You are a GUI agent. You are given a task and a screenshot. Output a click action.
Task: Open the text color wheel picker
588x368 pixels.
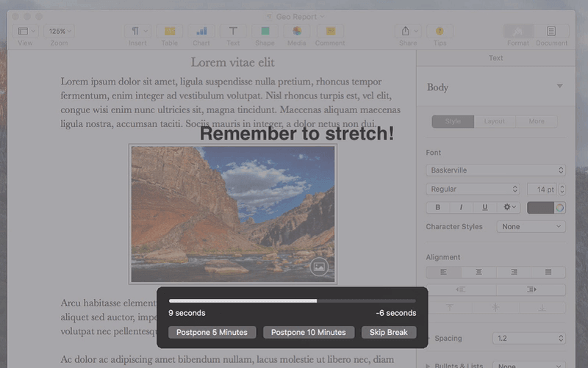click(x=559, y=208)
